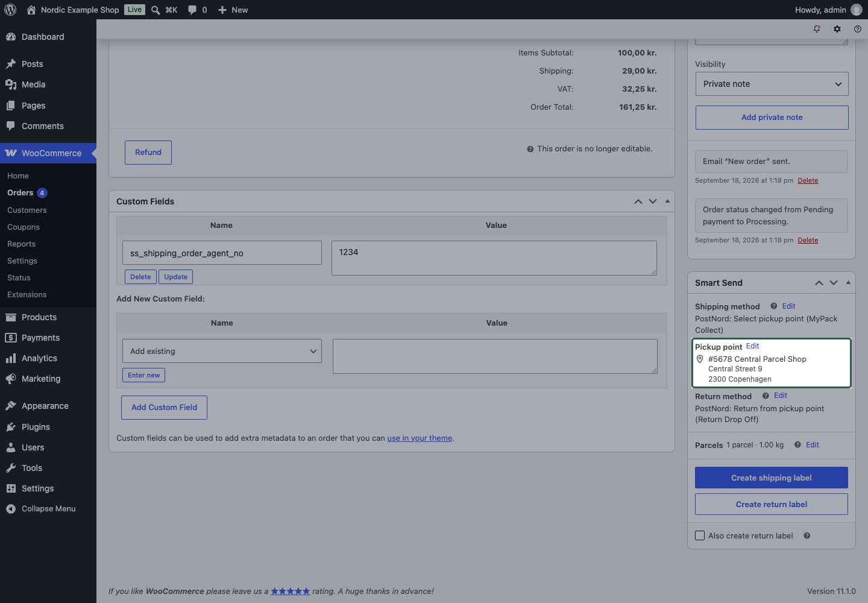This screenshot has width=868, height=603.
Task: Move Smart Send panel up
Action: coord(819,283)
